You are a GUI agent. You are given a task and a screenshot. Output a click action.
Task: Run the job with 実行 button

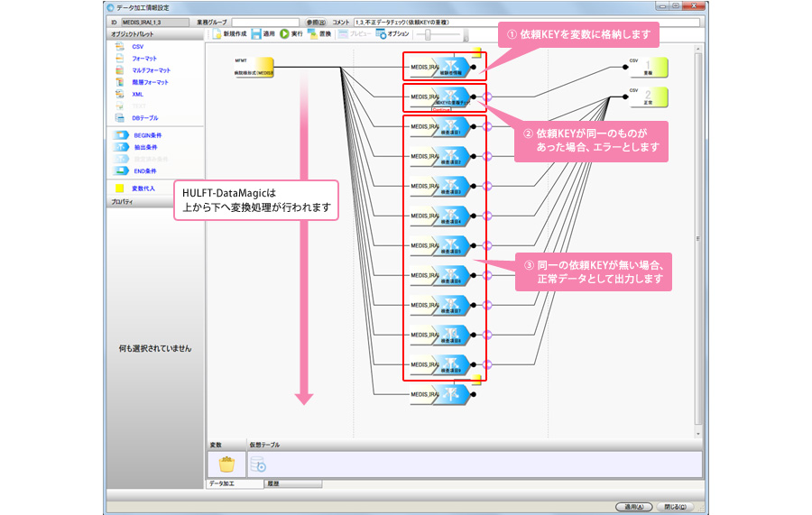291,34
